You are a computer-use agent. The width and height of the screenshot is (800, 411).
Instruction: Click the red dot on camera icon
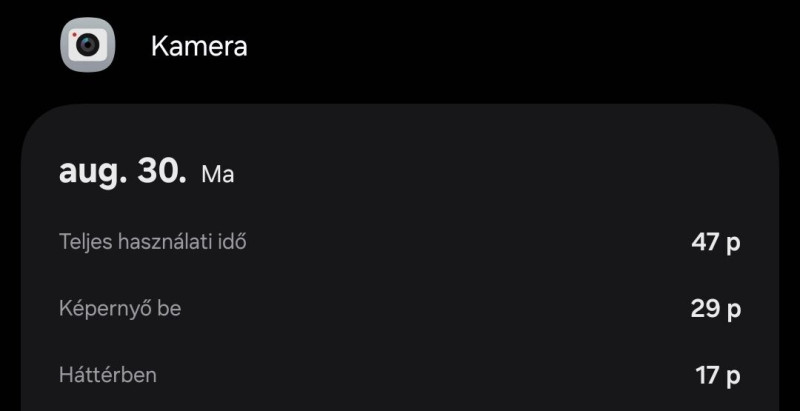coord(74,34)
